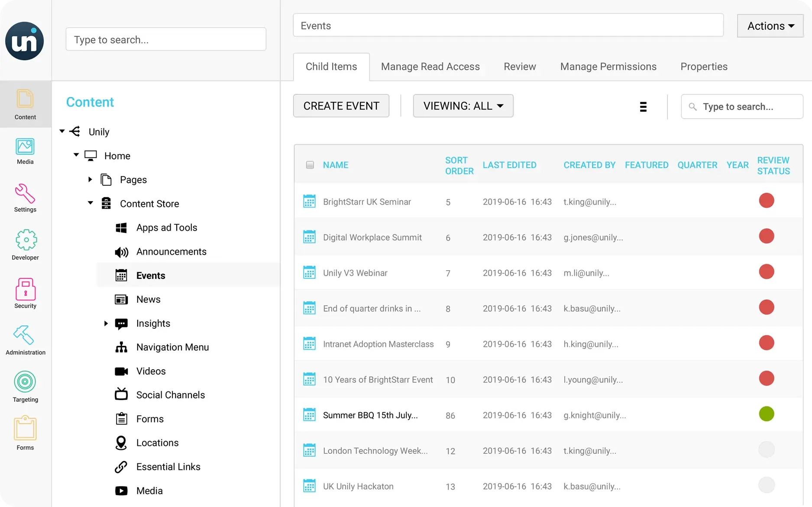Open Summer BBQ 15th July event

pyautogui.click(x=370, y=415)
